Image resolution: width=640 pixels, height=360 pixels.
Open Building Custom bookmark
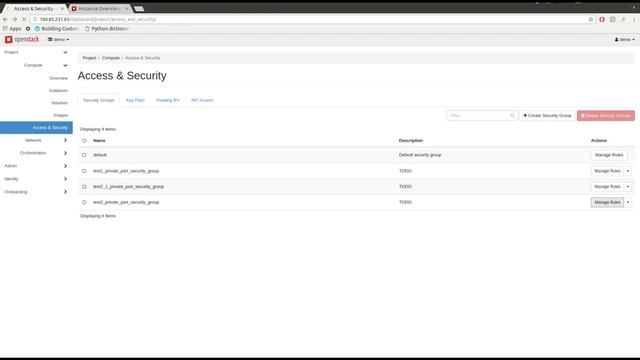57,29
